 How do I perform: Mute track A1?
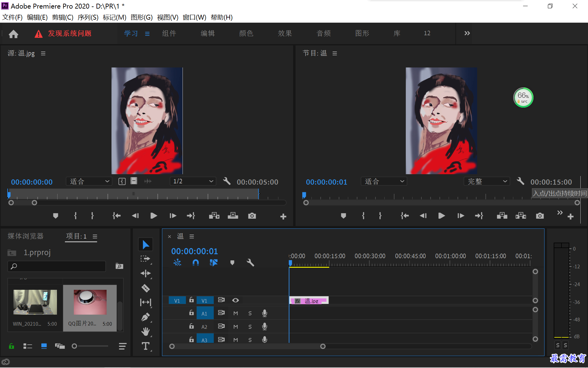[x=236, y=313]
